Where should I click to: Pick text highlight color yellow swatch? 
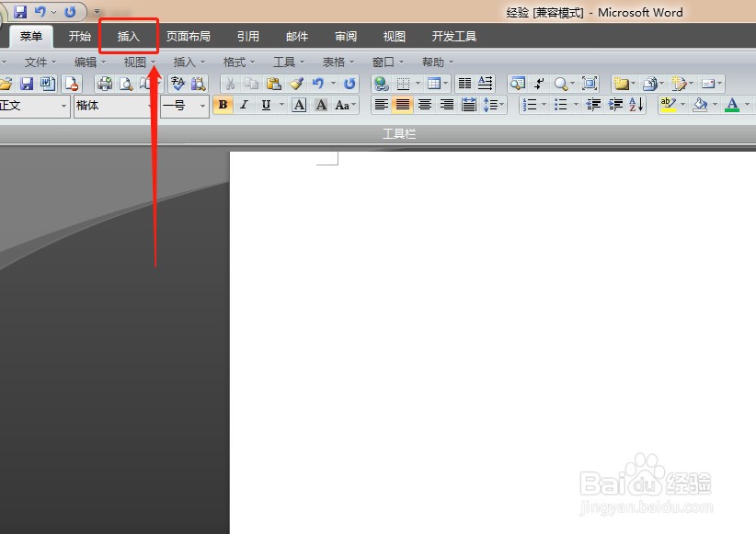(668, 105)
